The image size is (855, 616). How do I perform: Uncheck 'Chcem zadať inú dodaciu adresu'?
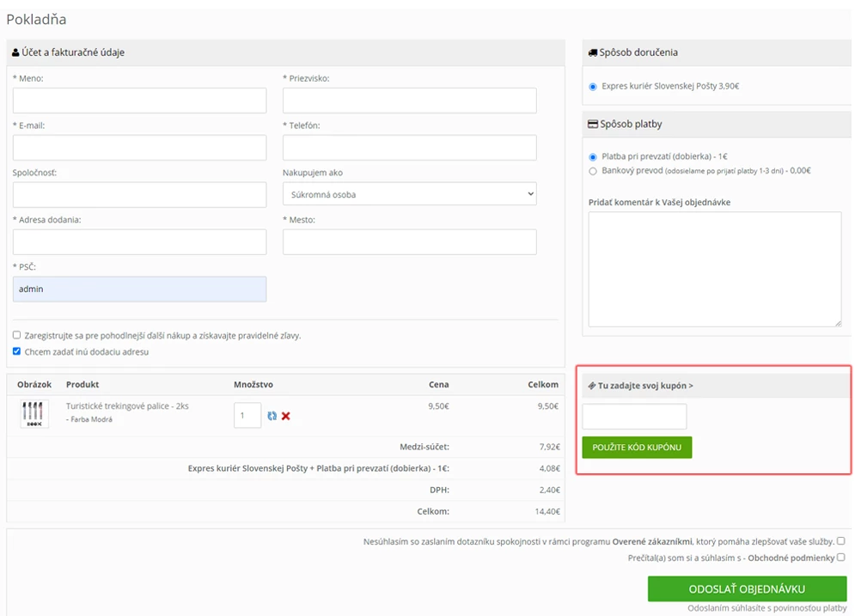tap(17, 351)
